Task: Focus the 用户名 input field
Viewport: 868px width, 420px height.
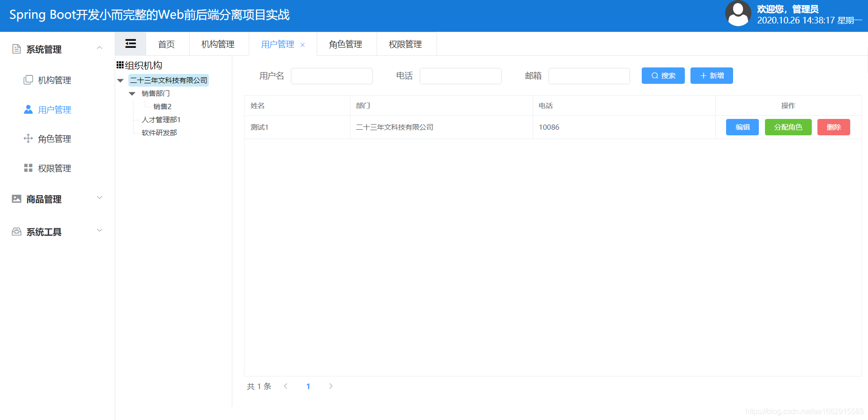Action: click(332, 76)
